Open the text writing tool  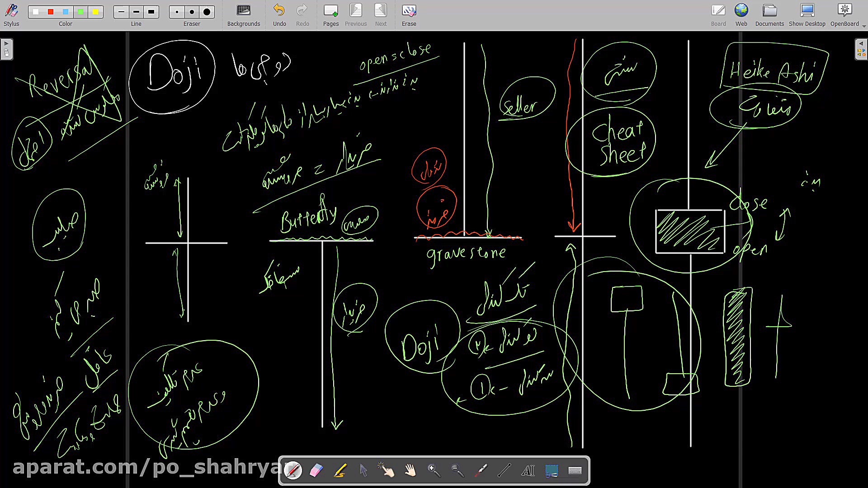pos(528,471)
